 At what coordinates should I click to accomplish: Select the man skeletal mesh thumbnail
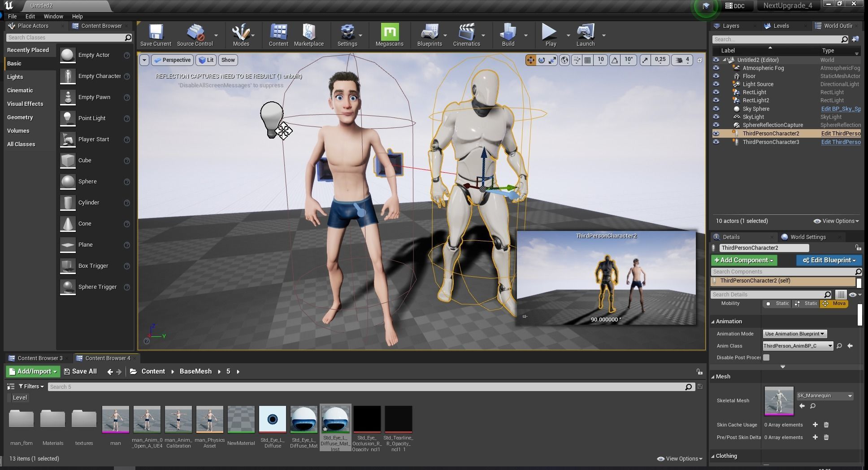[x=116, y=419]
